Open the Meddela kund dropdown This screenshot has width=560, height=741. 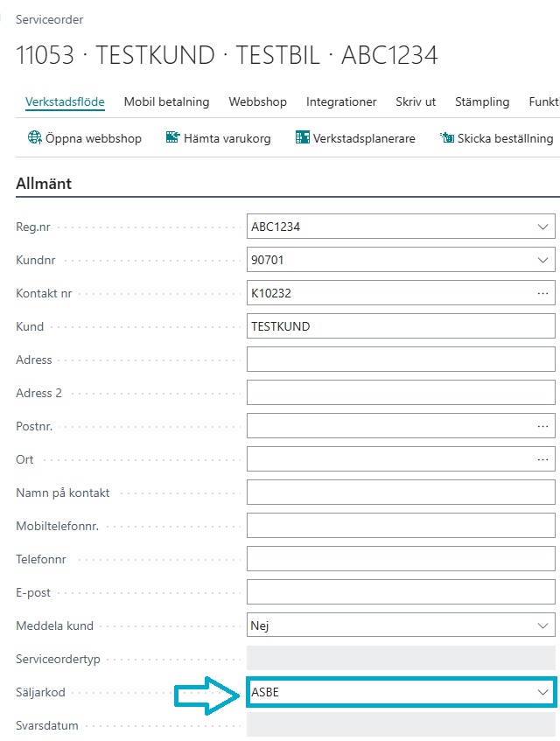pyautogui.click(x=542, y=626)
